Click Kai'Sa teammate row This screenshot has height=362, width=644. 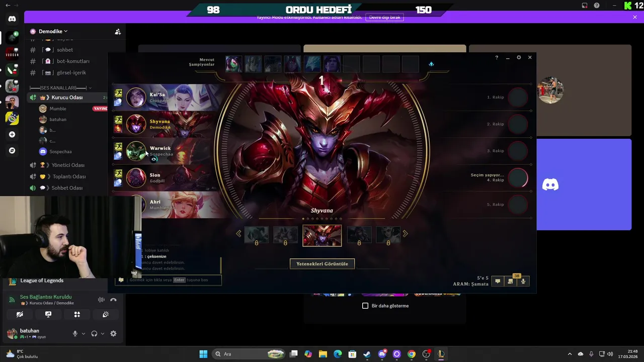point(167,98)
